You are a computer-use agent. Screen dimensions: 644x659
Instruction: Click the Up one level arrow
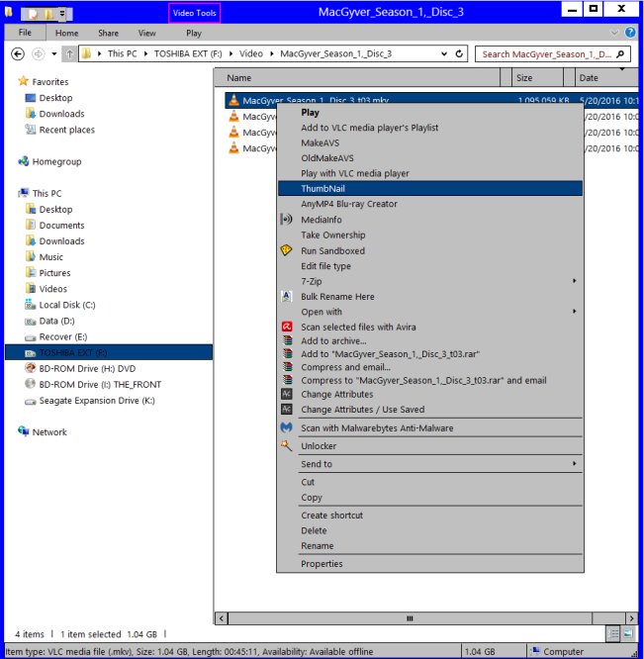pyautogui.click(x=69, y=53)
